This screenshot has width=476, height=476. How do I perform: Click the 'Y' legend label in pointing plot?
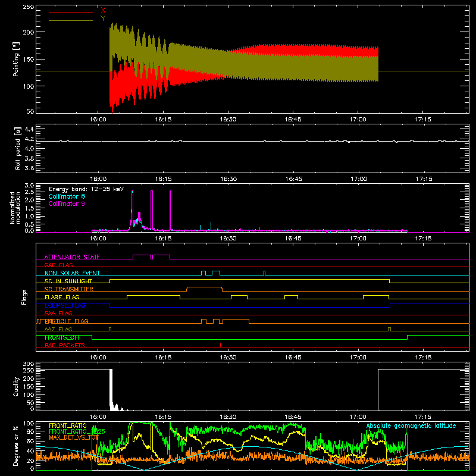[103, 18]
